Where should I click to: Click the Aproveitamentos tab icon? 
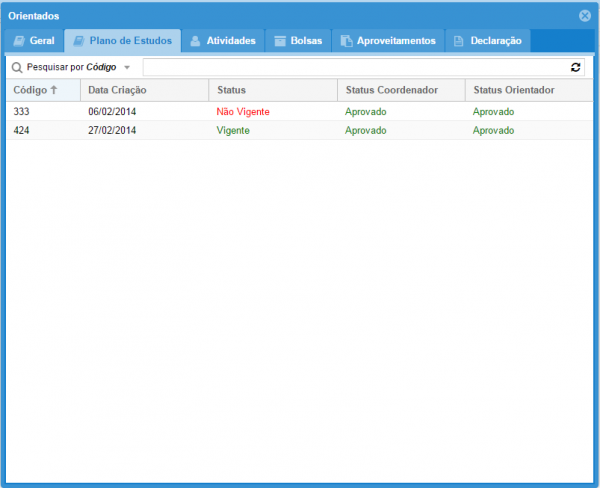point(346,41)
